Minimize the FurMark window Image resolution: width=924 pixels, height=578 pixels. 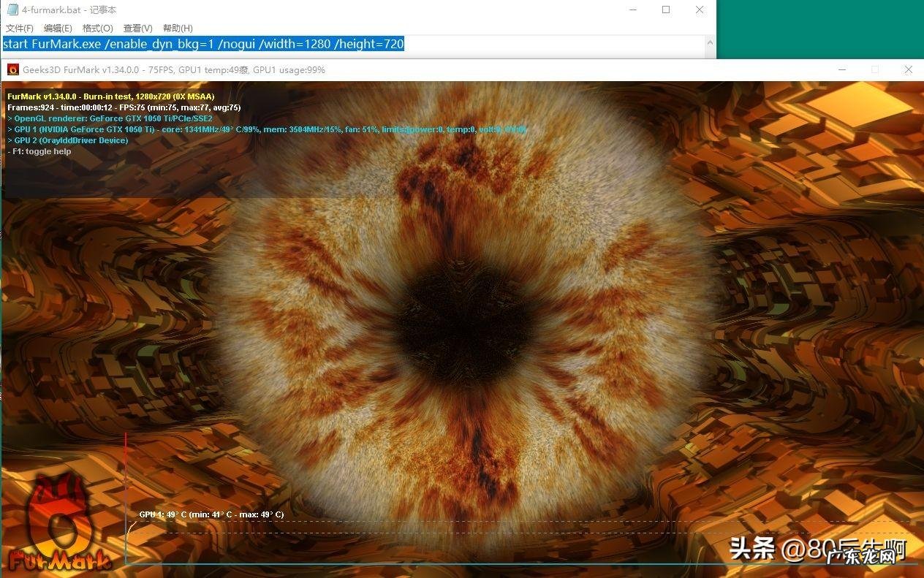(843, 70)
